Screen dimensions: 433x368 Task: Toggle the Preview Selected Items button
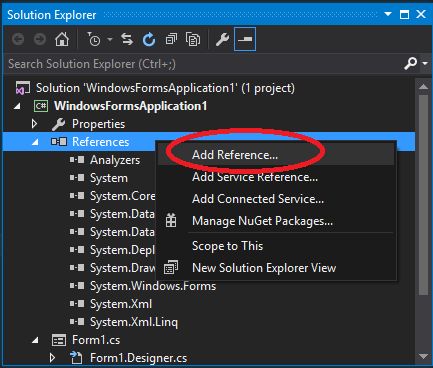245,39
